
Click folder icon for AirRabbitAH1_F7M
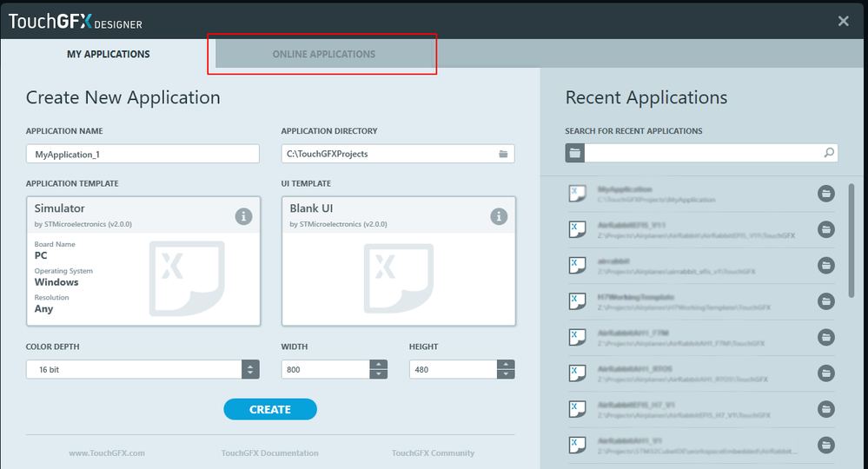826,337
